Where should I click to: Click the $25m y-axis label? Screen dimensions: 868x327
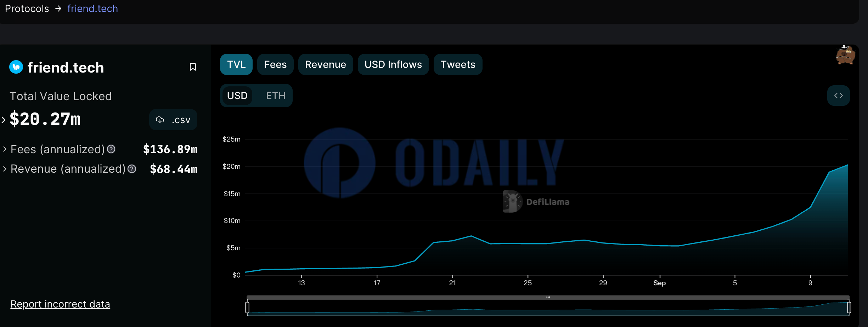[231, 139]
